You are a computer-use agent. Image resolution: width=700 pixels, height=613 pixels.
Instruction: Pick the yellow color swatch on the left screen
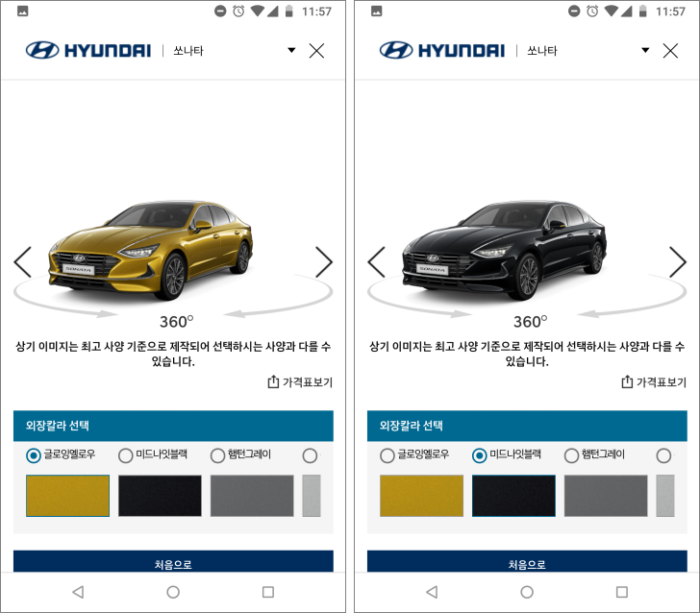tap(68, 496)
